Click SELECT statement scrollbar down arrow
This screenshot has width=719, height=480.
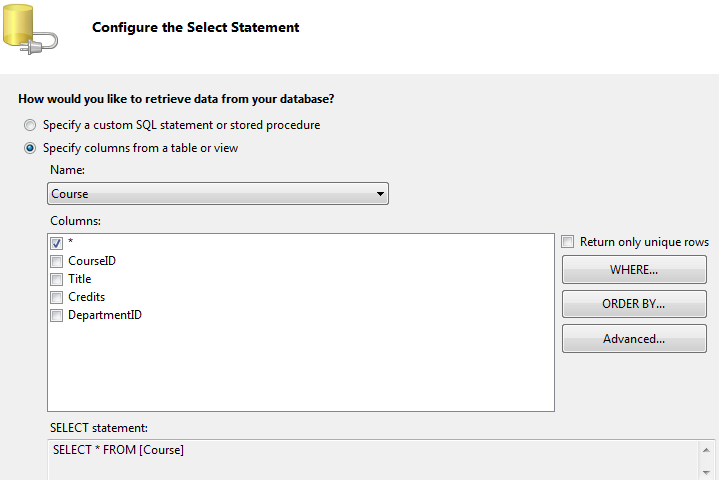(x=706, y=472)
